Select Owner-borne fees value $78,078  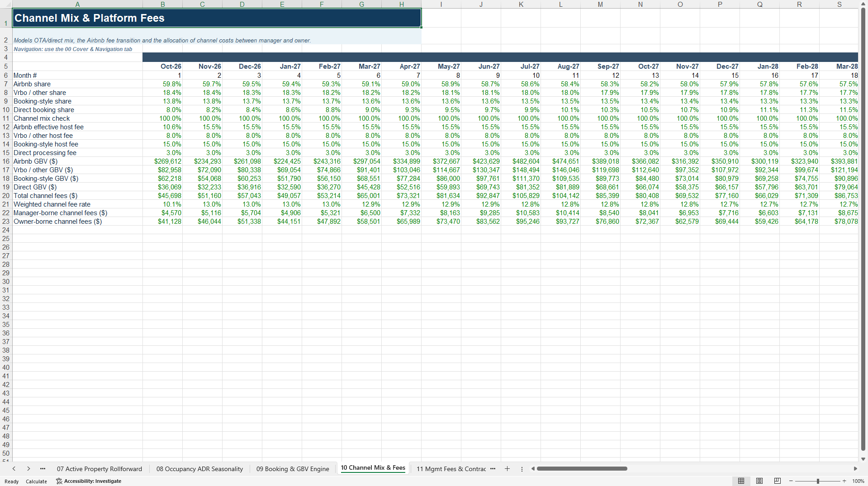coord(839,222)
